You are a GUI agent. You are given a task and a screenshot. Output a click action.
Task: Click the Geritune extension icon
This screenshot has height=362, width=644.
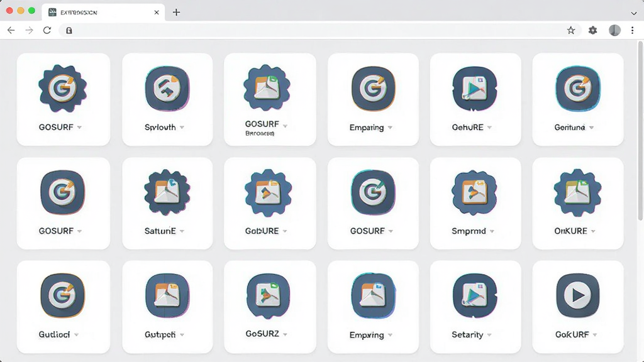pyautogui.click(x=578, y=88)
